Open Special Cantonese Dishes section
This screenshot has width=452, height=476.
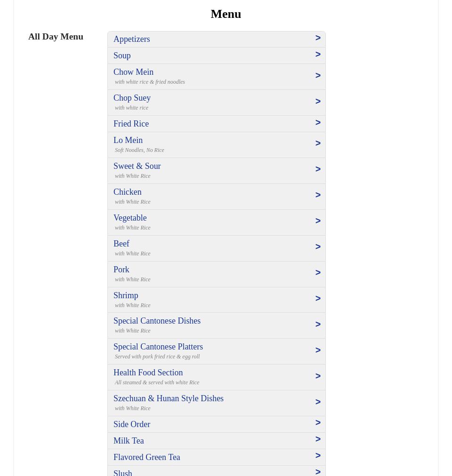pyautogui.click(x=157, y=321)
